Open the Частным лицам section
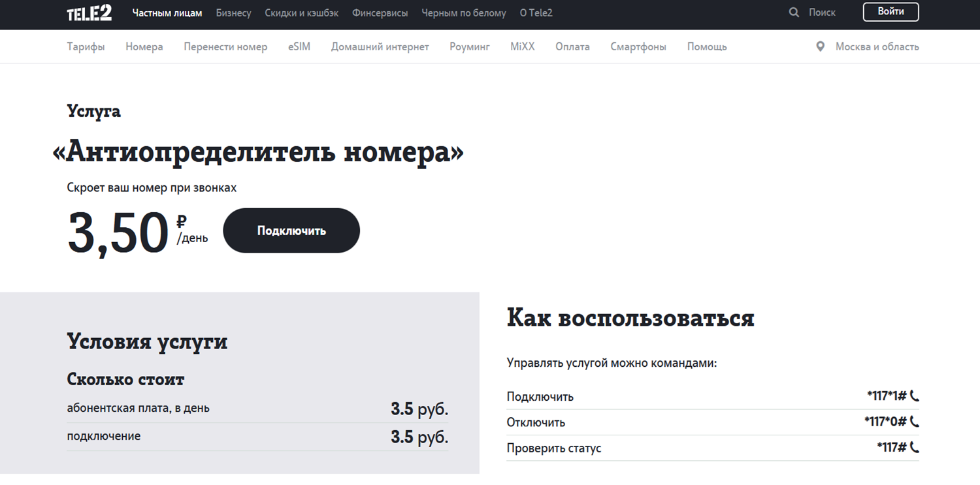The height and width of the screenshot is (485, 980). coord(167,13)
